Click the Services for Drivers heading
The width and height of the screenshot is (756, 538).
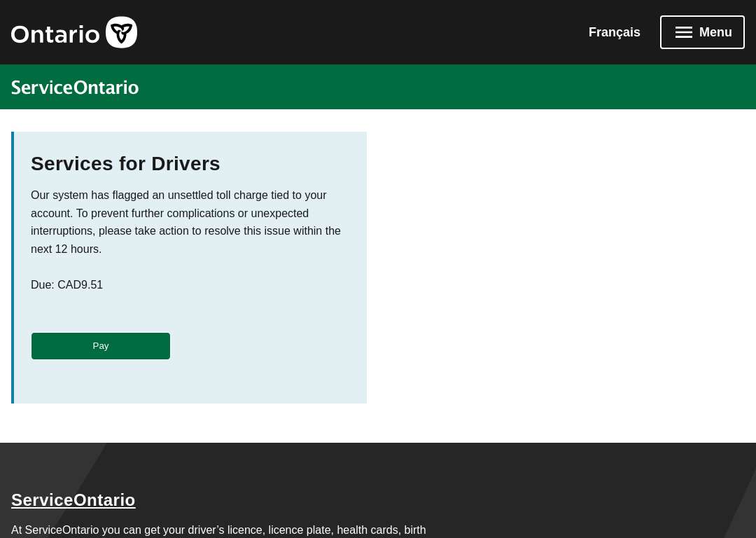tap(125, 164)
